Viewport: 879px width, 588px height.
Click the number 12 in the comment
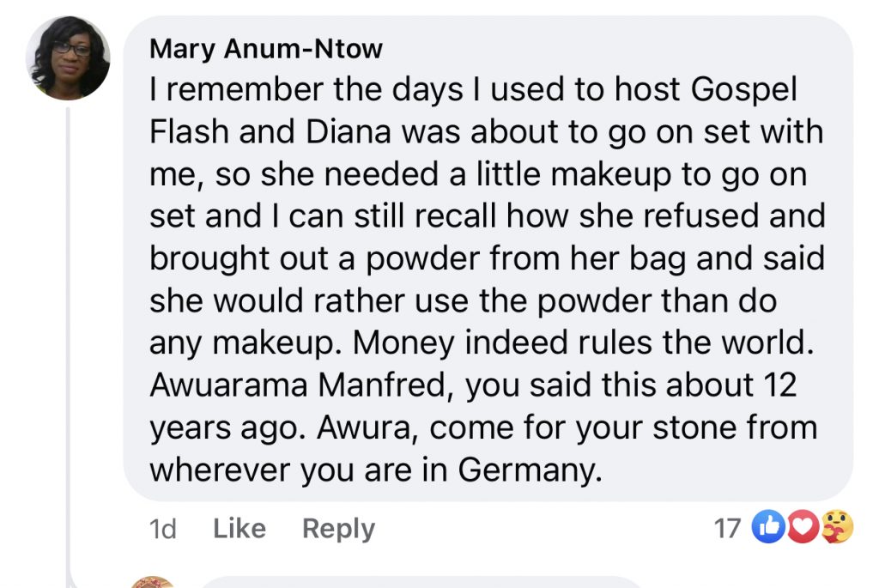778,385
